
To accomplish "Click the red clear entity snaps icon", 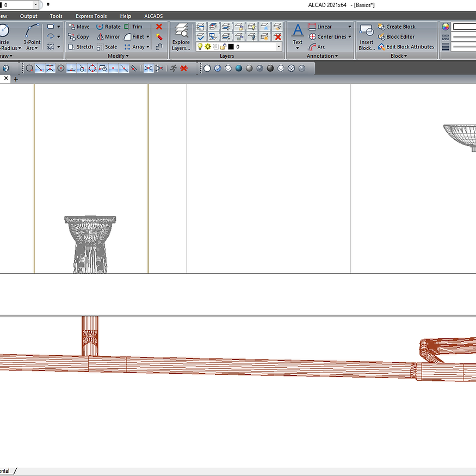I will [x=184, y=69].
